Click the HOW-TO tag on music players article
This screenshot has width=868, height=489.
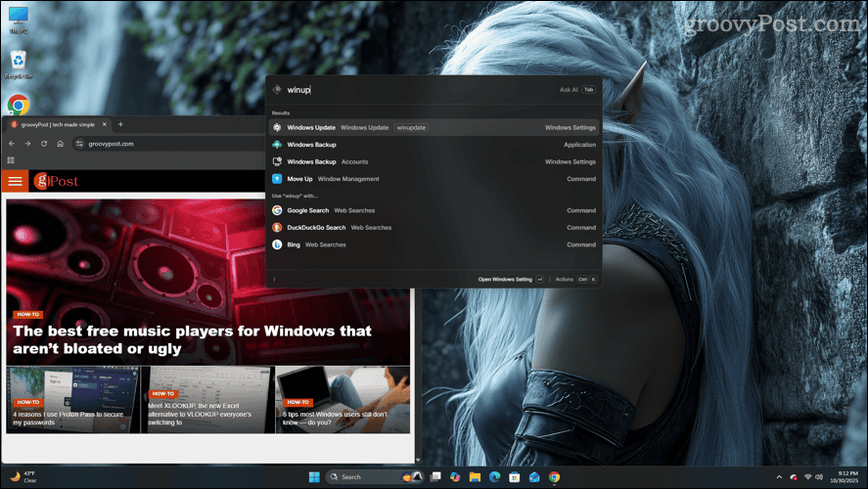[x=27, y=314]
